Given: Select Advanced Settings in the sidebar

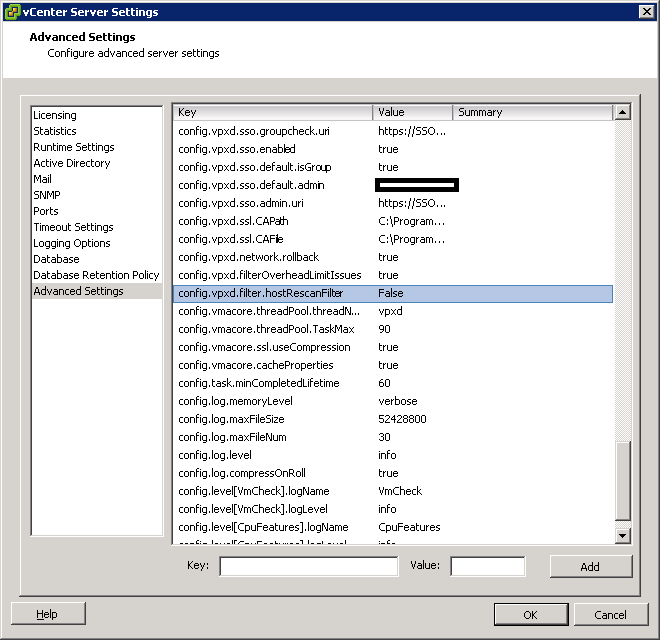Looking at the screenshot, I should [x=97, y=291].
